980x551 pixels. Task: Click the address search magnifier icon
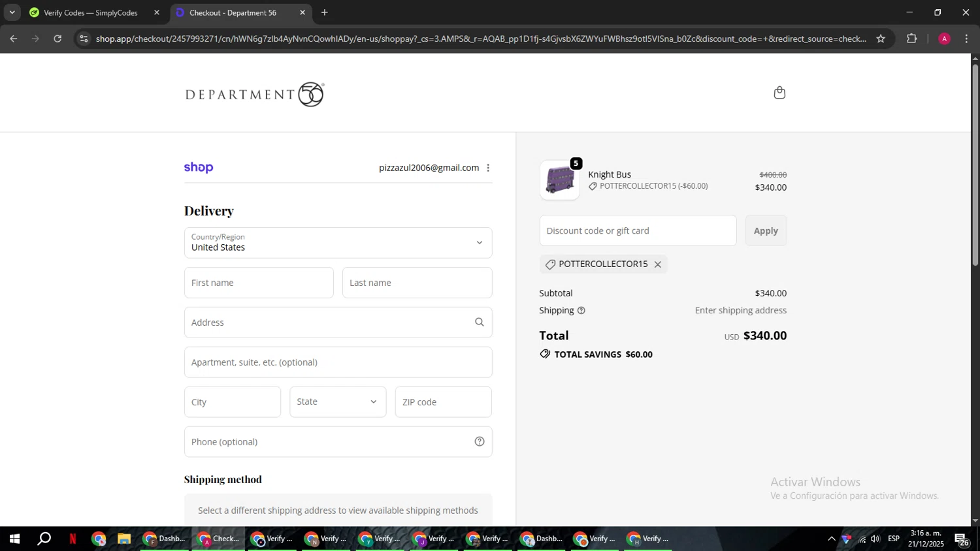(480, 323)
